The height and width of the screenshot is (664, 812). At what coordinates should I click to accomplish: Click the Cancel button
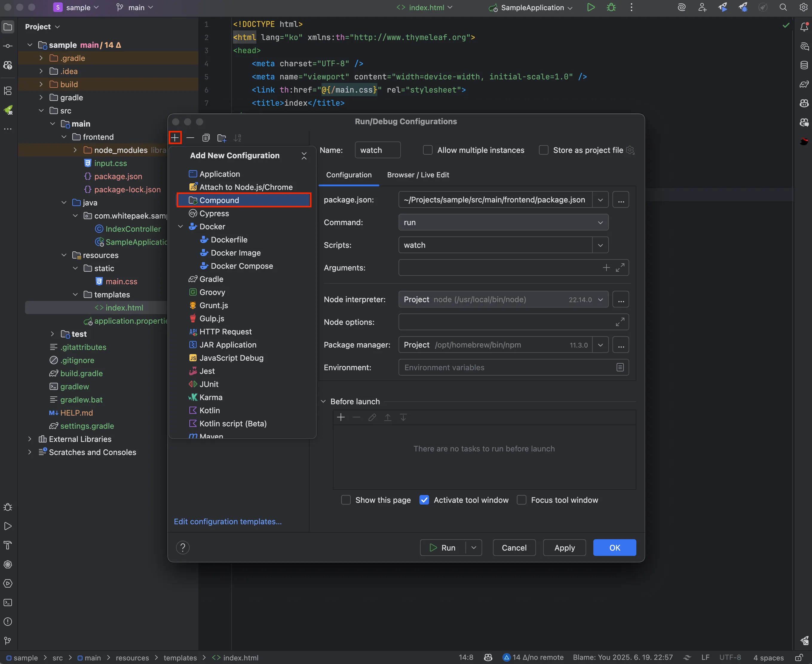tap(514, 548)
